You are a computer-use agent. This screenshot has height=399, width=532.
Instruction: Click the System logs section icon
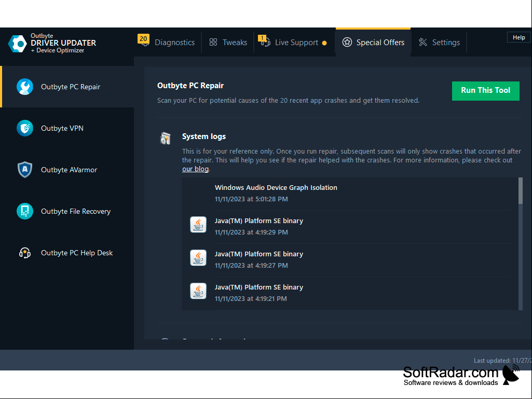point(165,138)
